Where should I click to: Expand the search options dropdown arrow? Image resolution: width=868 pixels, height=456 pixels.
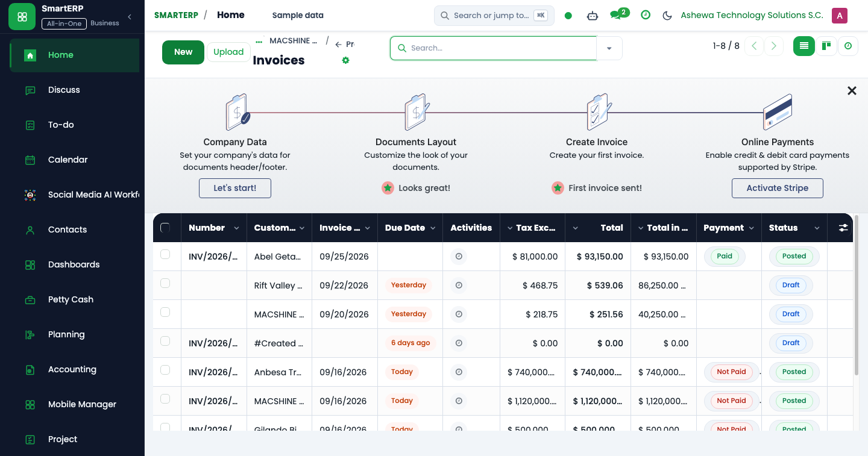pyautogui.click(x=609, y=48)
